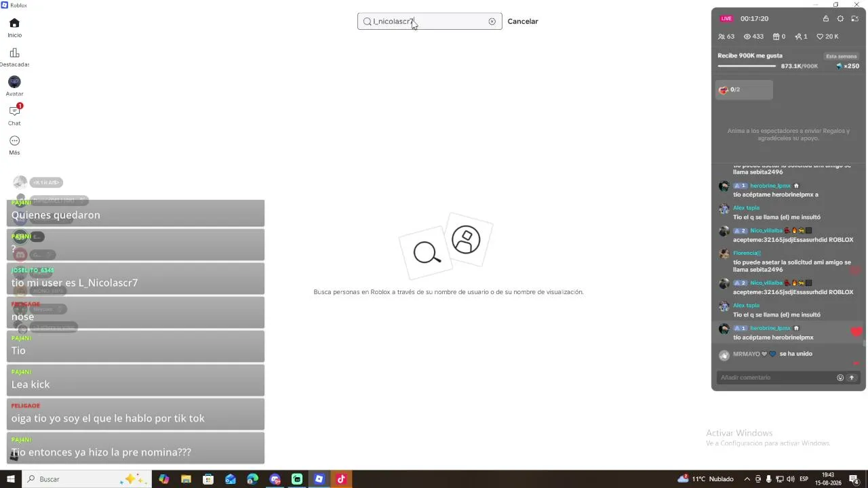
Task: Switch to TikTok app in taskbar
Action: click(341, 479)
